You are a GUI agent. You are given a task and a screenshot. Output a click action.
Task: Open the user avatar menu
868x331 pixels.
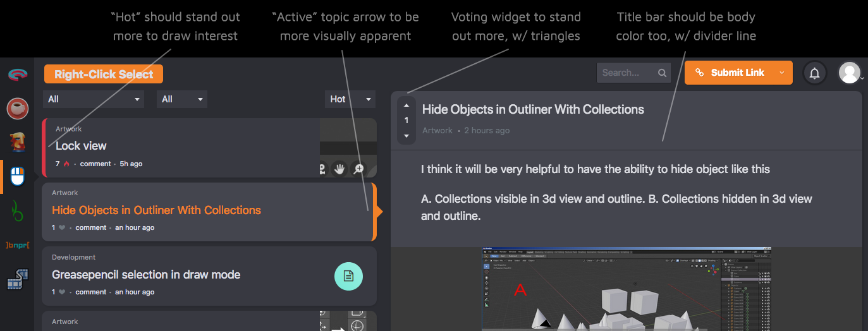(x=849, y=73)
